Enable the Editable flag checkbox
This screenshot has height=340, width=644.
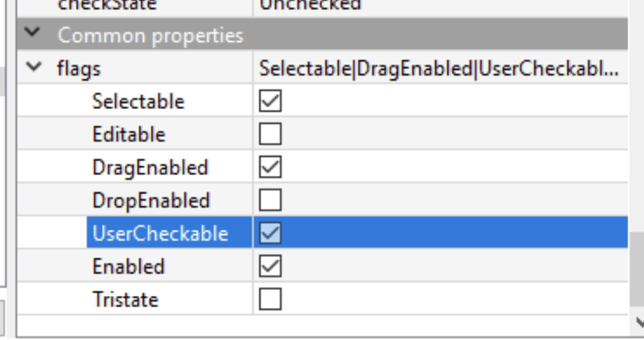pyautogui.click(x=270, y=134)
